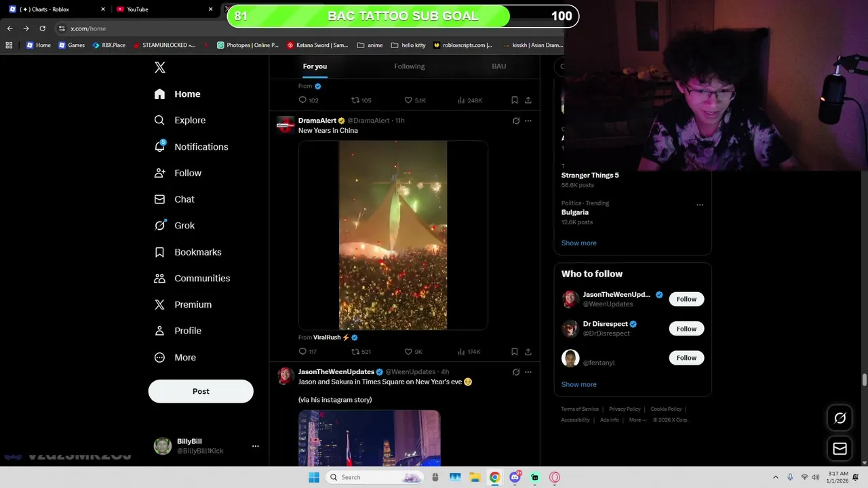The image size is (868, 488).
Task: Like the top post with 5.1K likes
Action: pyautogui.click(x=415, y=100)
